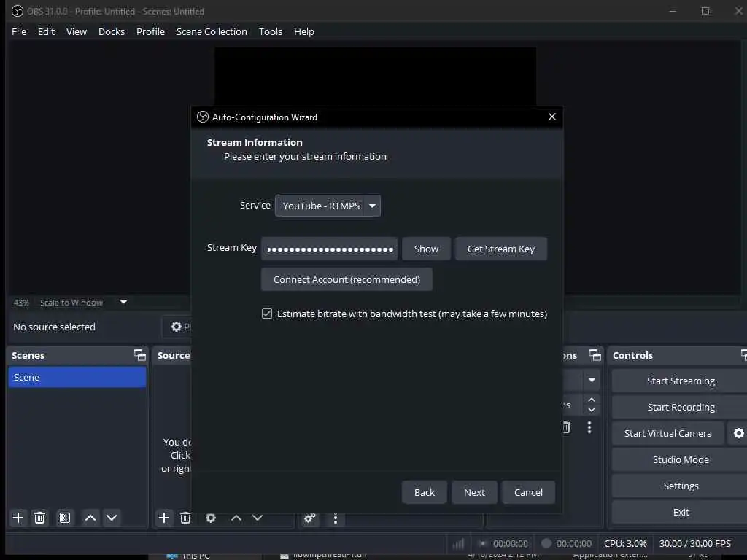Cancel the Auto-Configuration Wizard
747x560 pixels.
click(528, 492)
